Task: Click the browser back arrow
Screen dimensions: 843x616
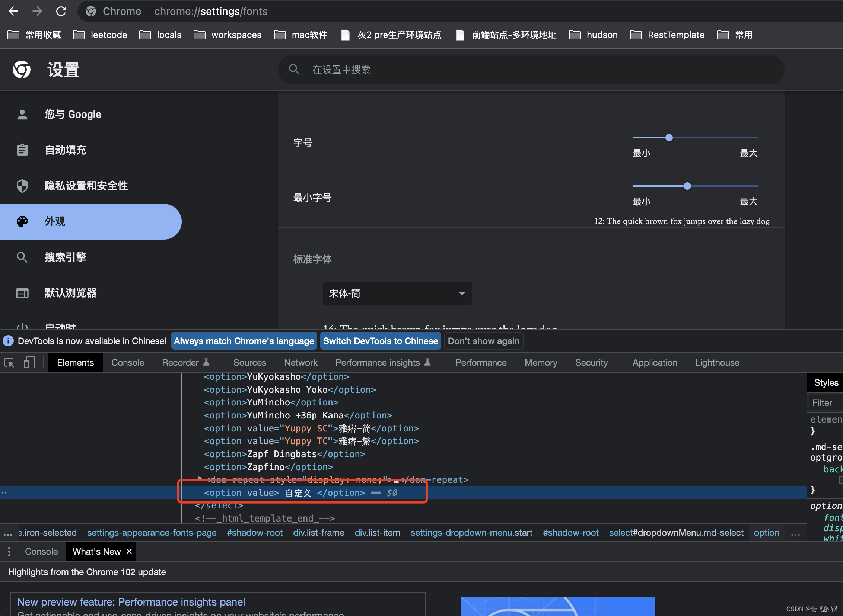Action: [x=13, y=11]
